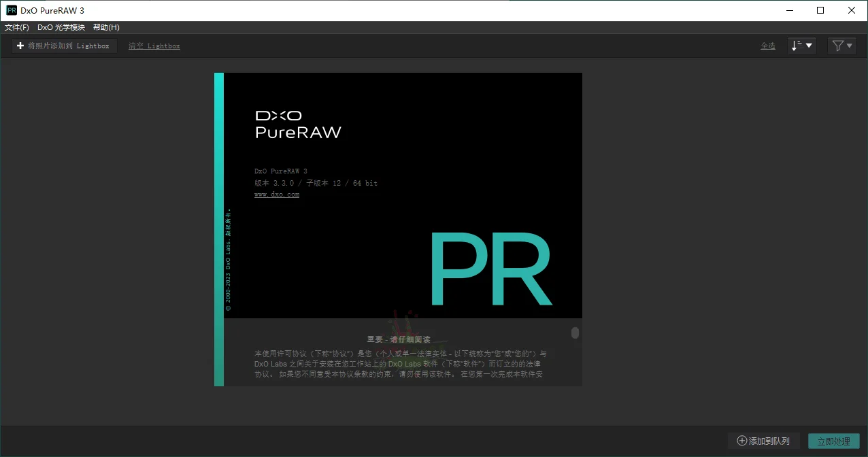Open the 文件(F) menu
Viewport: 868px width, 457px height.
point(16,27)
